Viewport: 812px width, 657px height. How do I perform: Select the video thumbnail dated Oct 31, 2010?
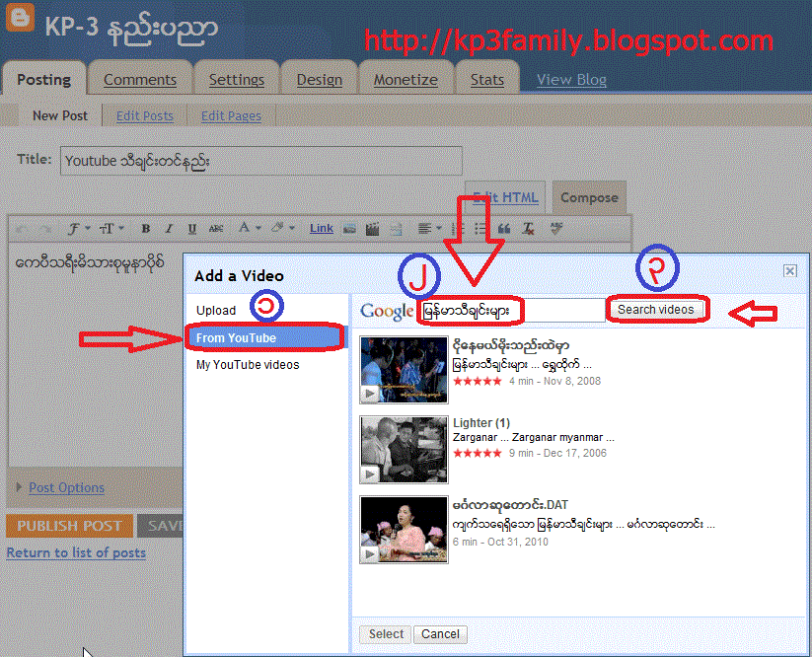pyautogui.click(x=404, y=530)
